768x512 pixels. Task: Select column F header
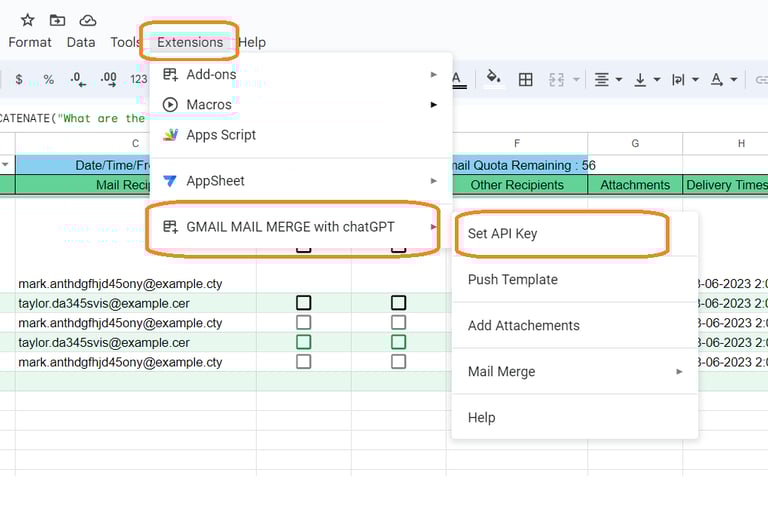517,144
